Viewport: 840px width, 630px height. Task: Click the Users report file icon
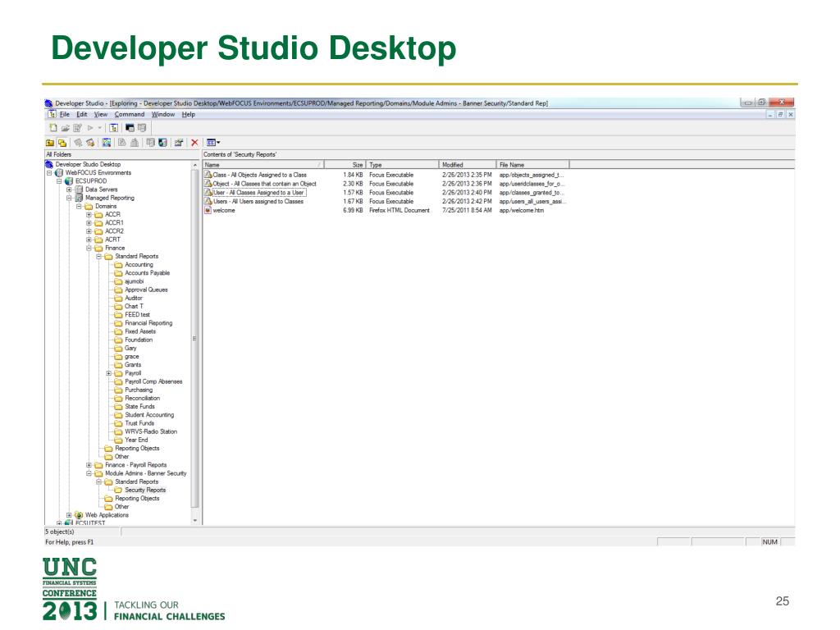pyautogui.click(x=208, y=202)
